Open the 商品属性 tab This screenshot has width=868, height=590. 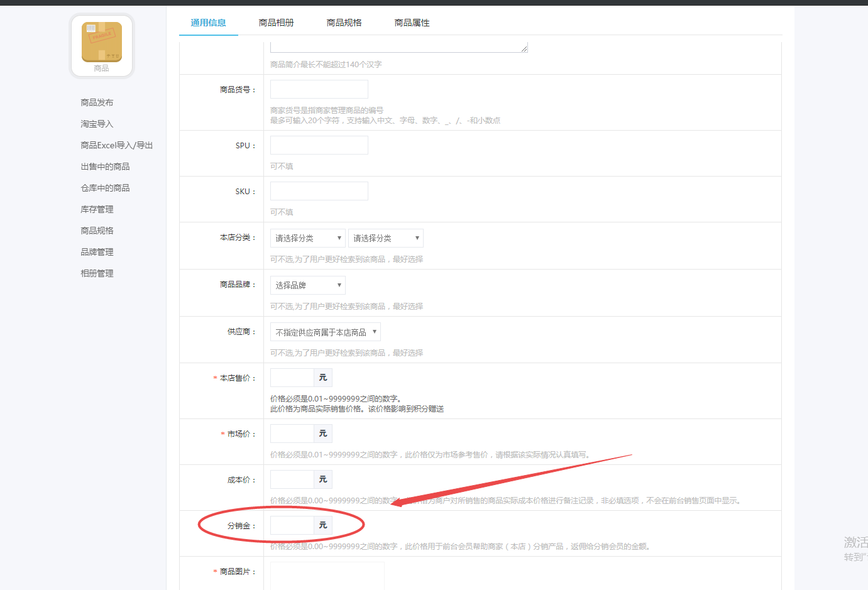coord(411,21)
